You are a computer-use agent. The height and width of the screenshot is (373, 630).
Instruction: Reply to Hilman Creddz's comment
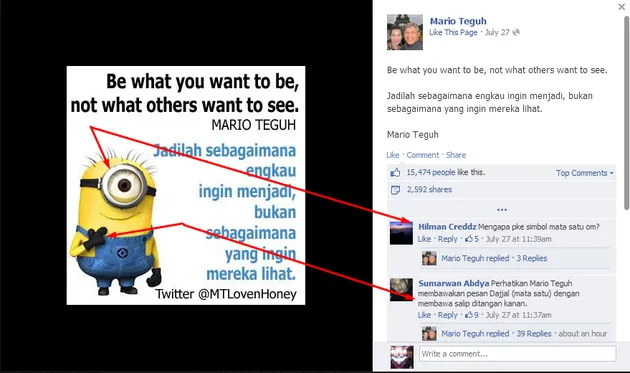448,239
